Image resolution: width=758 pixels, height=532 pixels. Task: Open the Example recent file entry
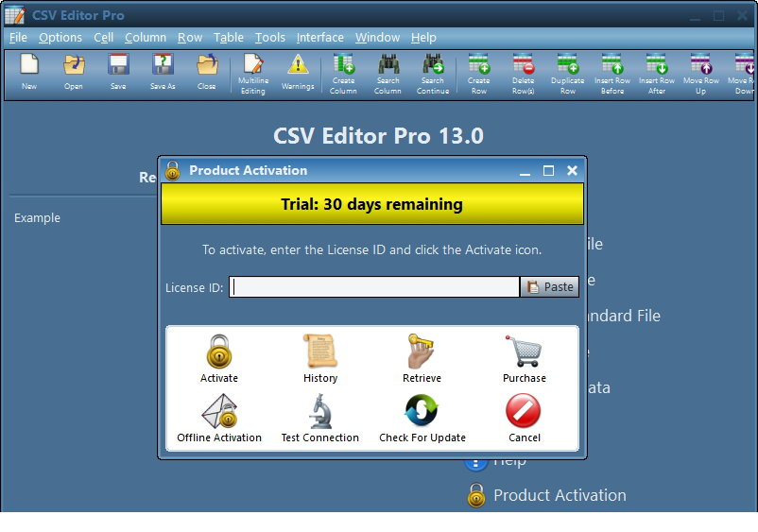point(37,218)
